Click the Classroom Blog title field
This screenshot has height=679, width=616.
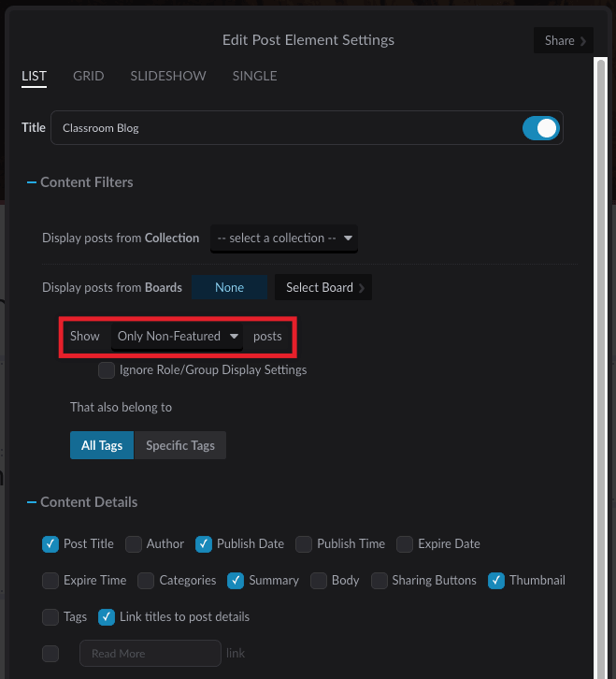(286, 128)
